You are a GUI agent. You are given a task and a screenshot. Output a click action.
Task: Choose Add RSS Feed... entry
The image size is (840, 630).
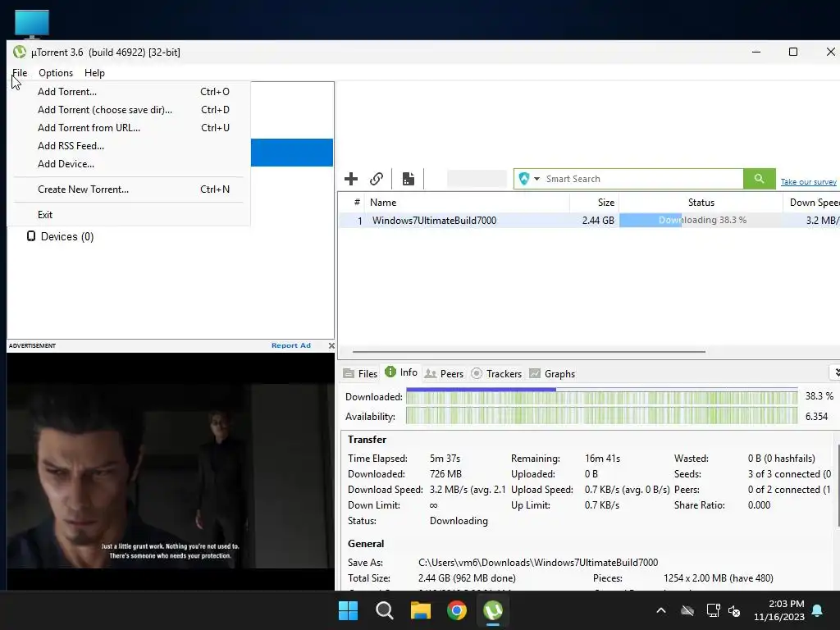[129, 146]
